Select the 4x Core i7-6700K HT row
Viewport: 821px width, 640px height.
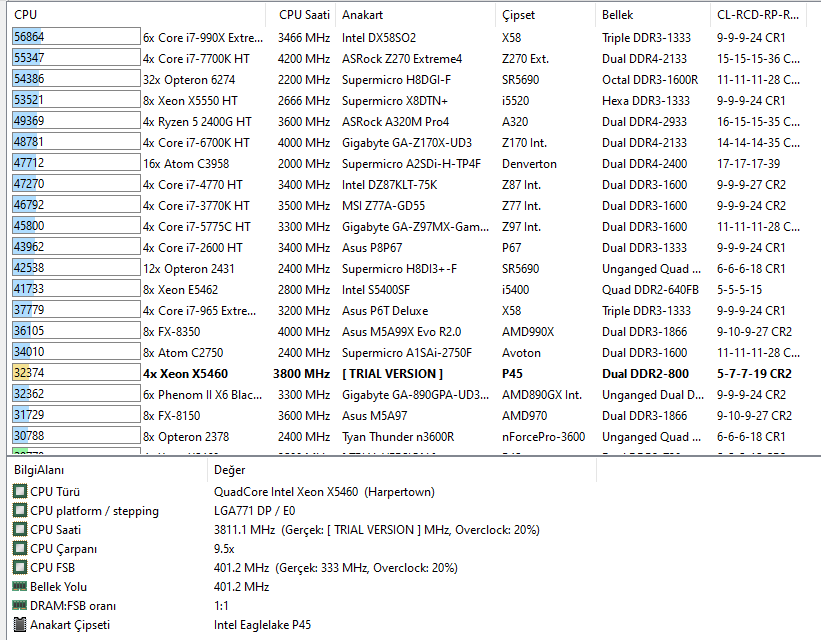410,142
